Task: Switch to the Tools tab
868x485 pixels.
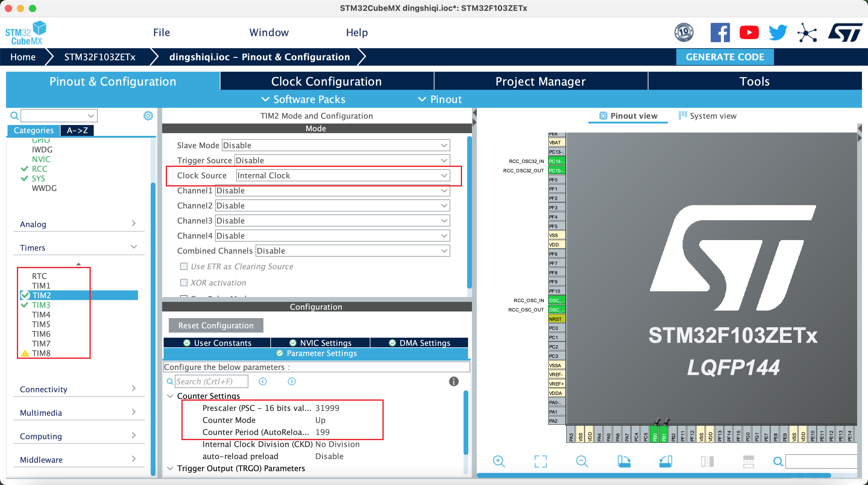Action: click(x=754, y=81)
